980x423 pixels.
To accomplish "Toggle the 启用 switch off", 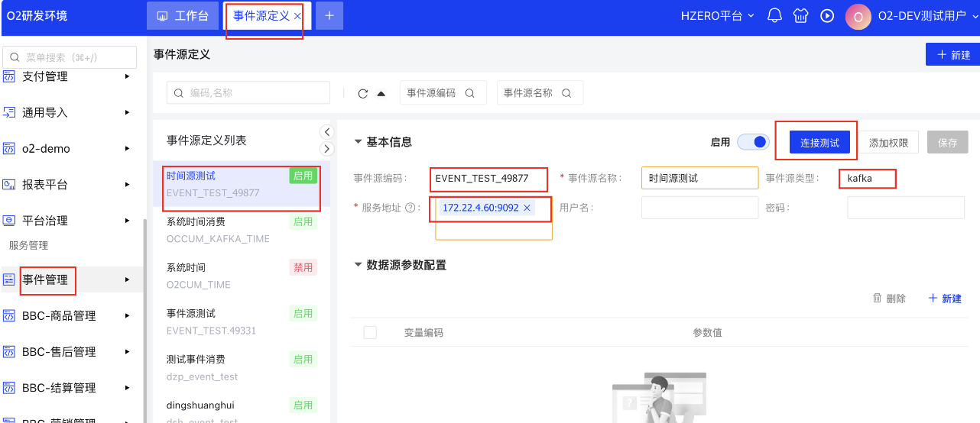I will click(x=753, y=142).
